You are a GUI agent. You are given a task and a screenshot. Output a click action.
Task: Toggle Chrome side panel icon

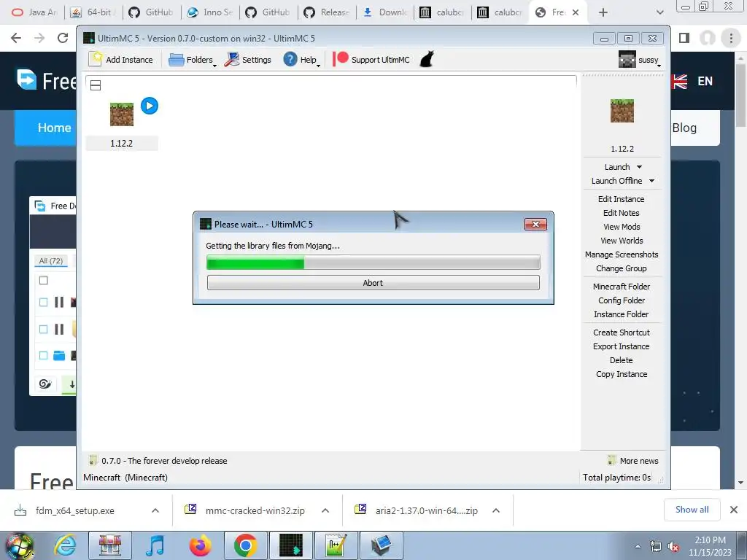tap(684, 38)
